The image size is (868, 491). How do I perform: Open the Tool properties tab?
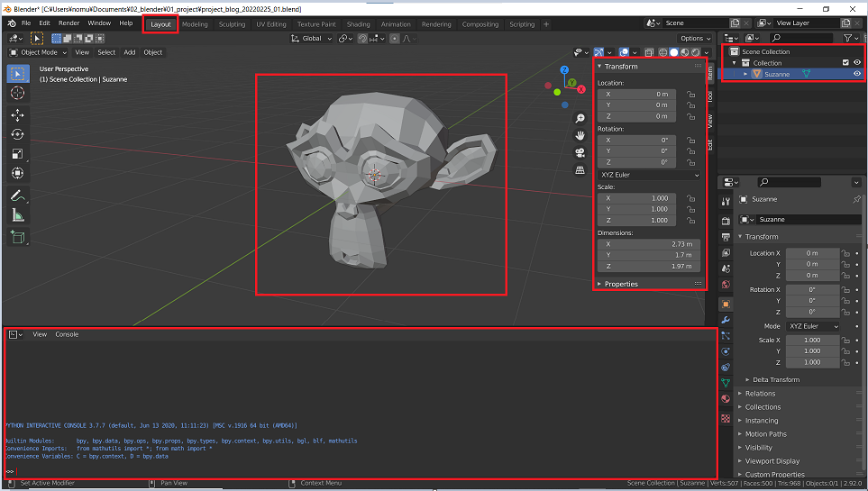click(726, 202)
